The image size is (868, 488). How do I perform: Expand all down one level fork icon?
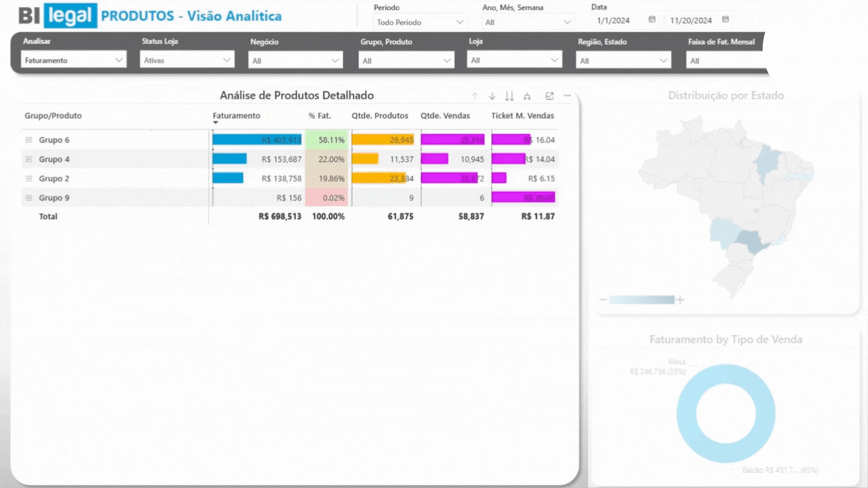pyautogui.click(x=527, y=96)
